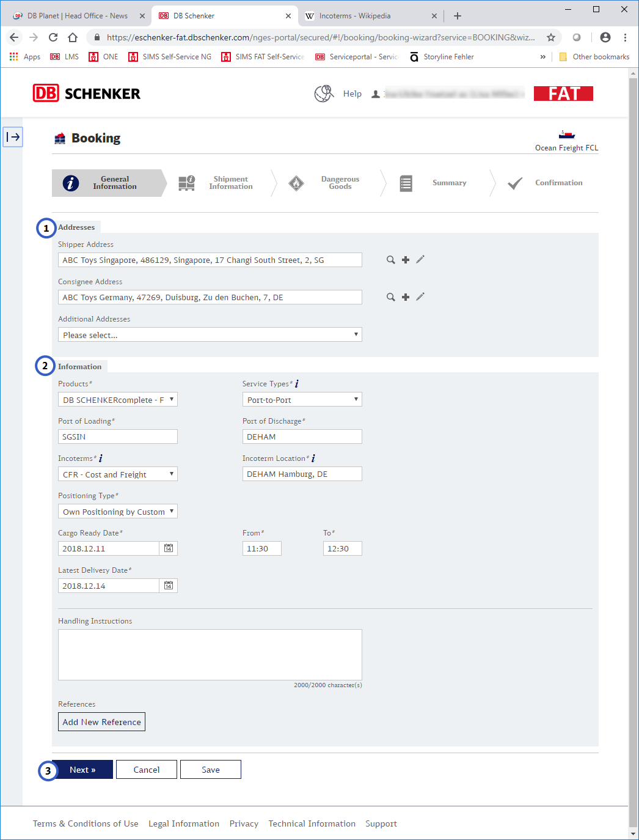Click page vertical scrollbar
This screenshot has height=840, width=639.
click(x=633, y=452)
